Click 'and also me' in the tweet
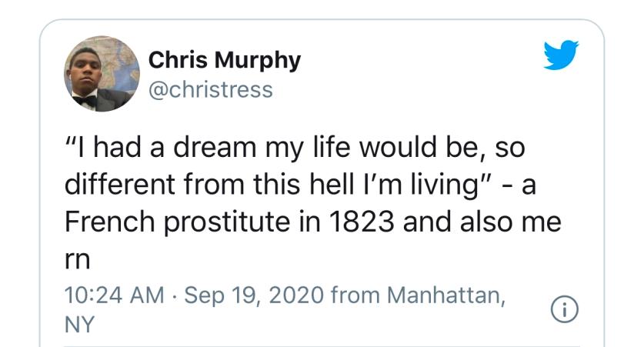This screenshot has height=347, width=644. (x=482, y=222)
